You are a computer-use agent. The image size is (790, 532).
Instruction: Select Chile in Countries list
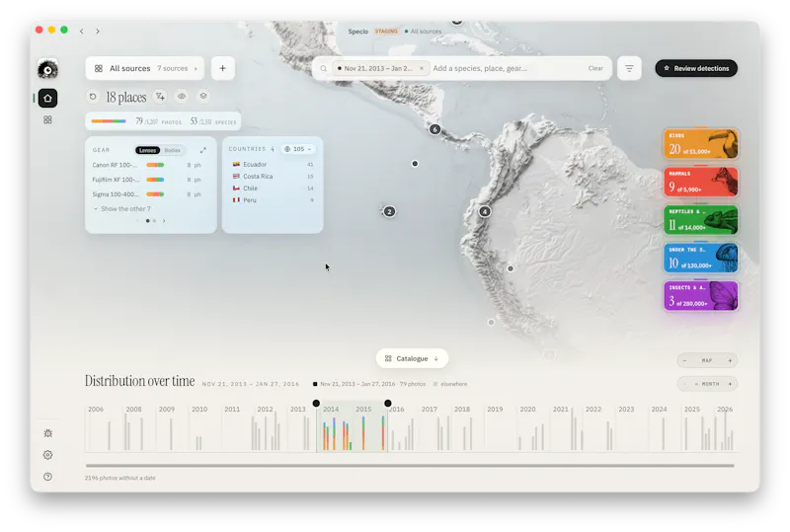point(273,188)
